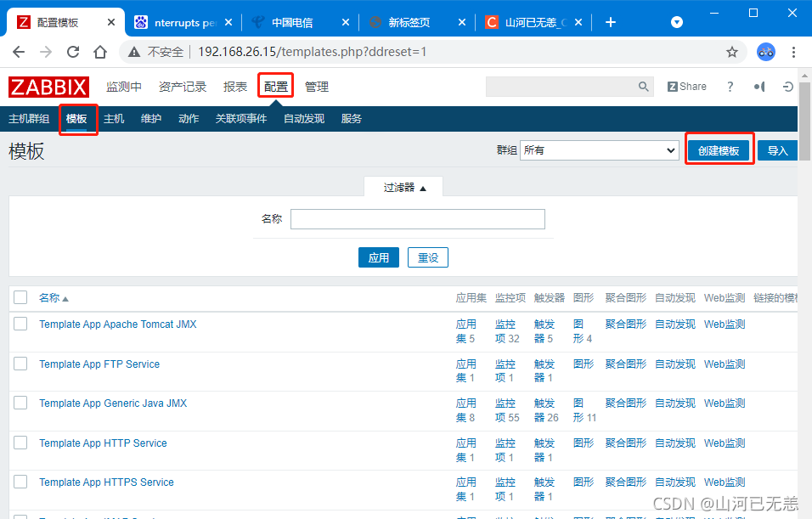
Task: Open Template App HTTPS Service
Action: point(106,482)
